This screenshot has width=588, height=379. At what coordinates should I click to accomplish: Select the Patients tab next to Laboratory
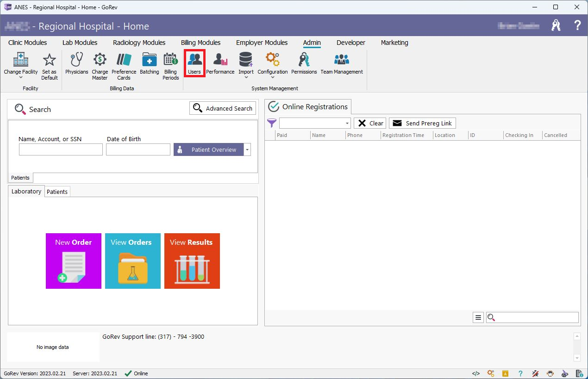(x=57, y=192)
